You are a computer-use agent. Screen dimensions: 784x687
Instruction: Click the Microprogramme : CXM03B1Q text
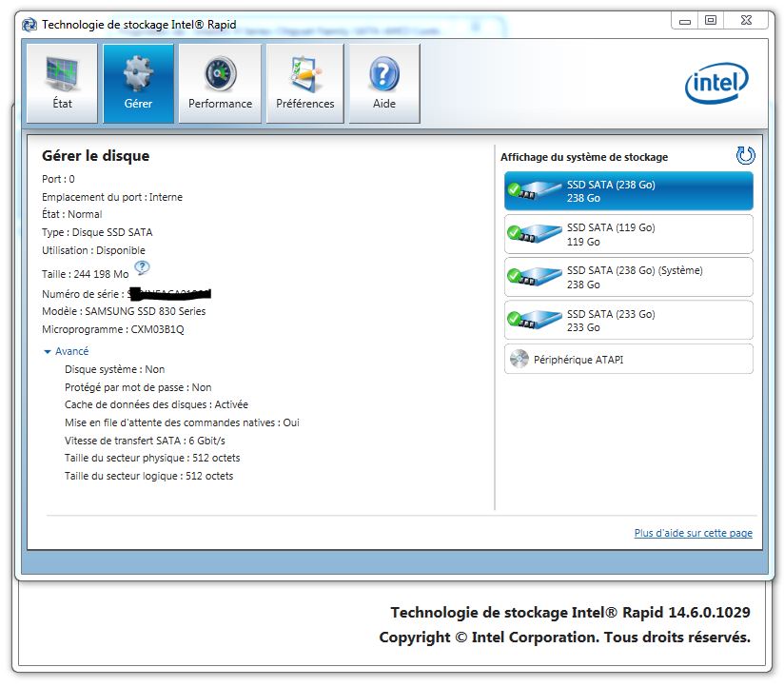coord(113,329)
